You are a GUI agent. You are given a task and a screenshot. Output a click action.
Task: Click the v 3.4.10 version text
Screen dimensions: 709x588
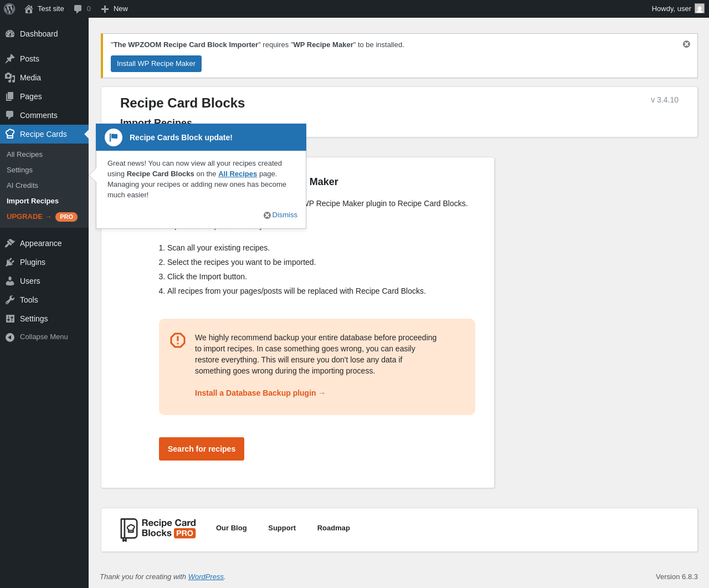665,100
